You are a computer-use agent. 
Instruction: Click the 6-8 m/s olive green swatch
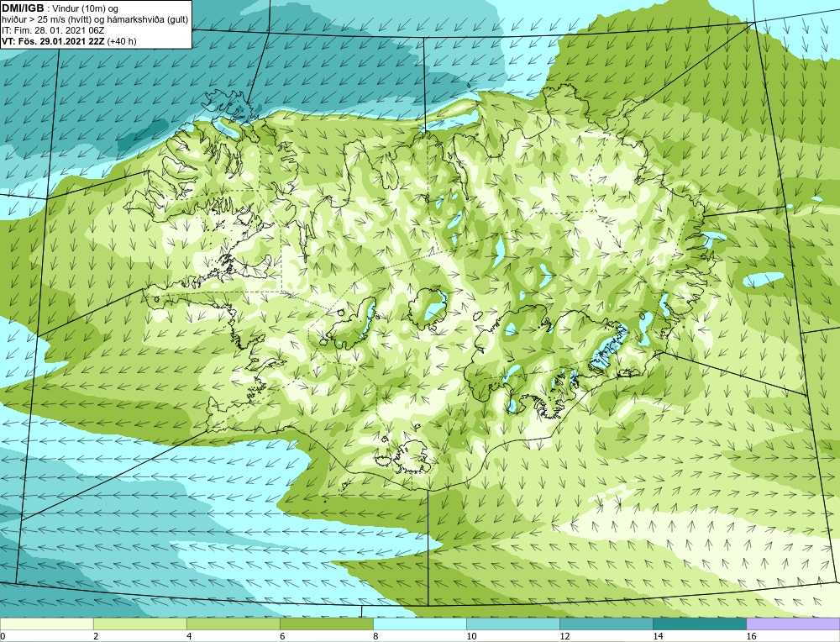(x=326, y=624)
